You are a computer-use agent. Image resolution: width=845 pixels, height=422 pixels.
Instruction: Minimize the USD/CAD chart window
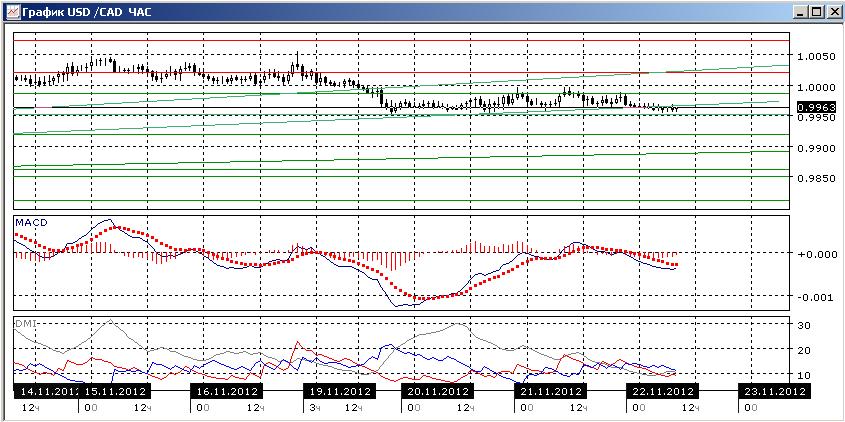pos(801,12)
